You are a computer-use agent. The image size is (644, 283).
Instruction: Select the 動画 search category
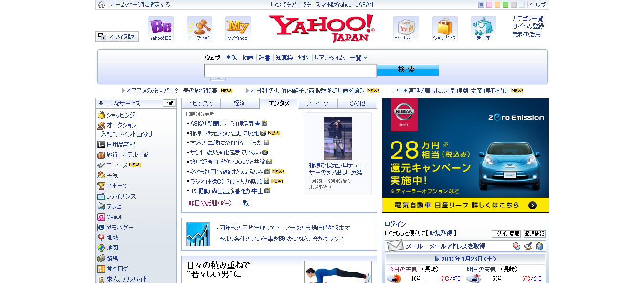[x=248, y=58]
